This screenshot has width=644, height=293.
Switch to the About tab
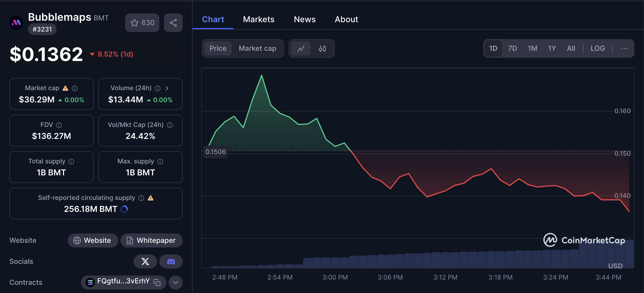coord(346,19)
